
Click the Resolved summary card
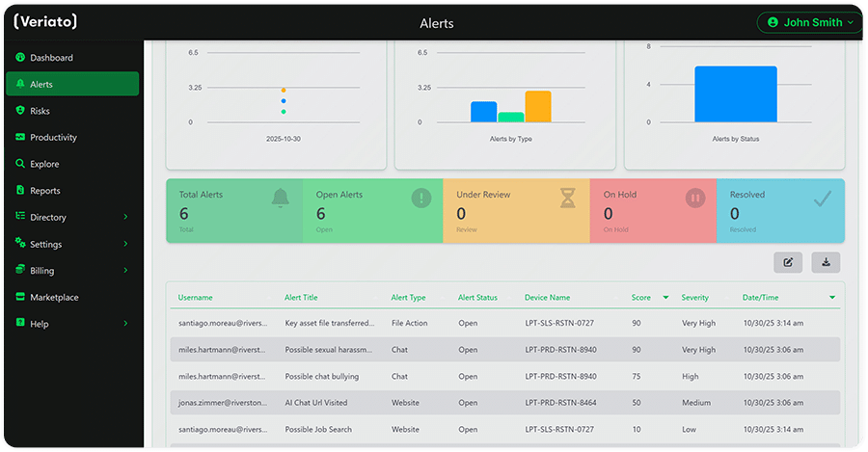pyautogui.click(x=779, y=210)
